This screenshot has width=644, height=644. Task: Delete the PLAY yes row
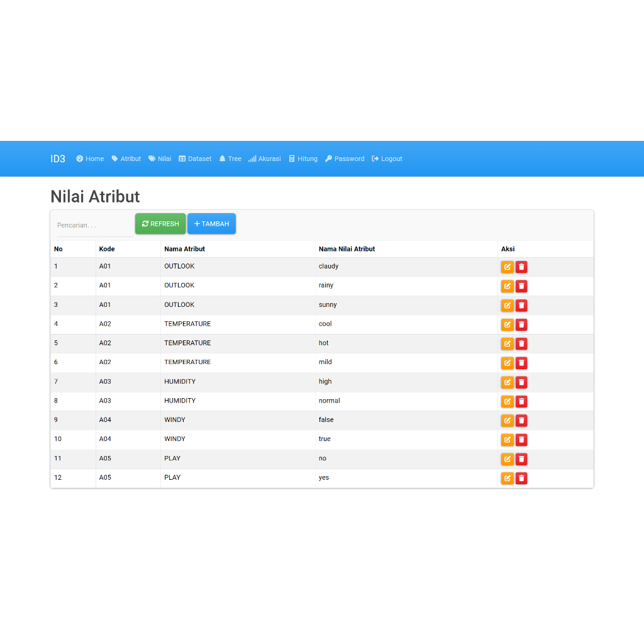[521, 478]
